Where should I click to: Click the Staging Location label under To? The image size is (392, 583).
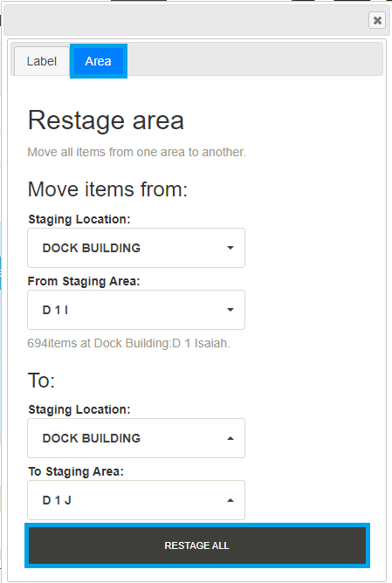79,409
